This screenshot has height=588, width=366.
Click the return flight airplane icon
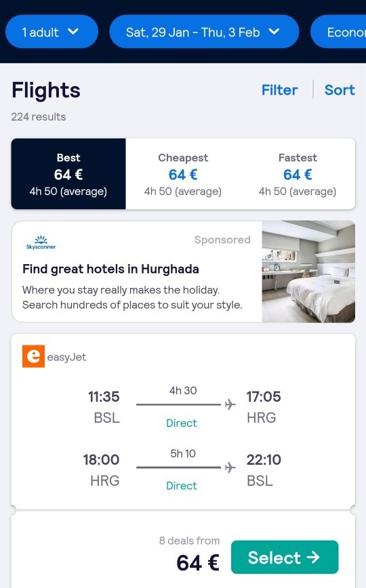pos(230,467)
